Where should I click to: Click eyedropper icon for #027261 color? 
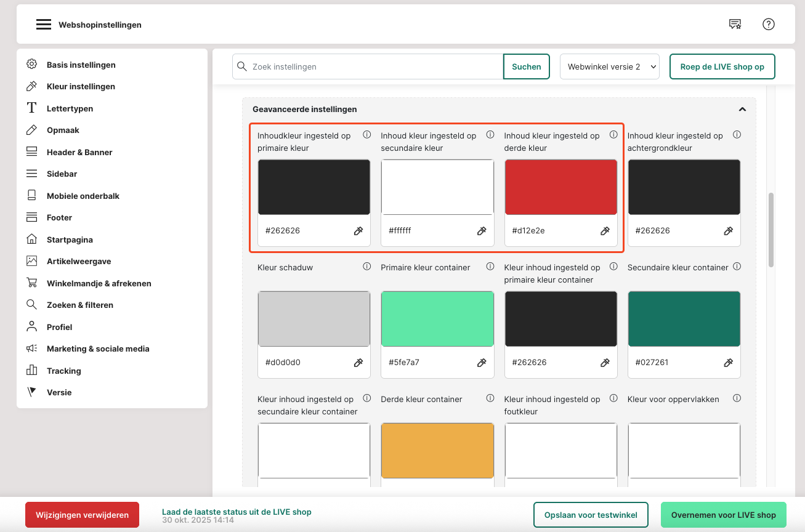(728, 363)
